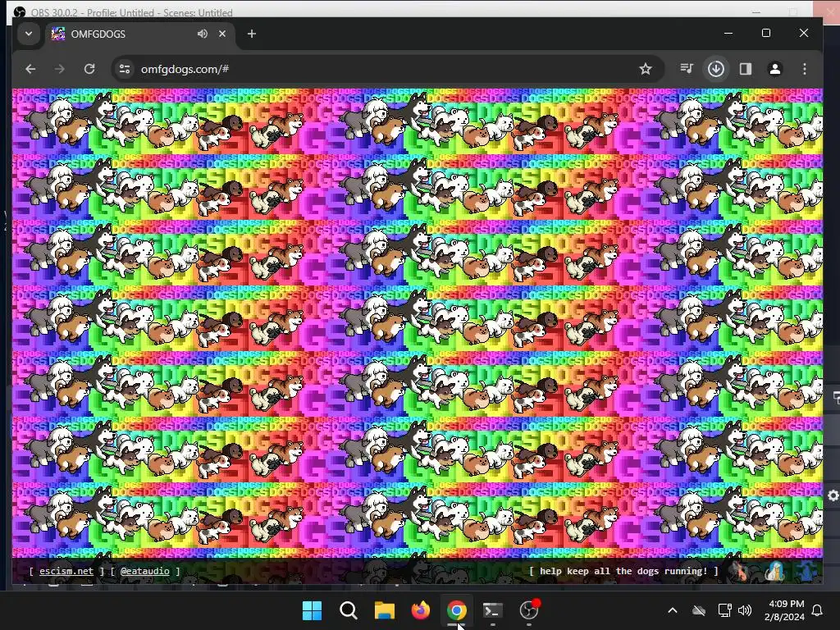Launch Firefox from the taskbar
Viewport: 840px width, 630px height.
point(421,610)
